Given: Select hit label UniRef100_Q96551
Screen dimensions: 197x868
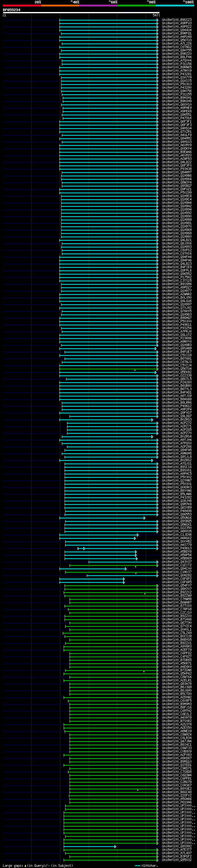Looking at the screenshot, I should tap(177, 115).
